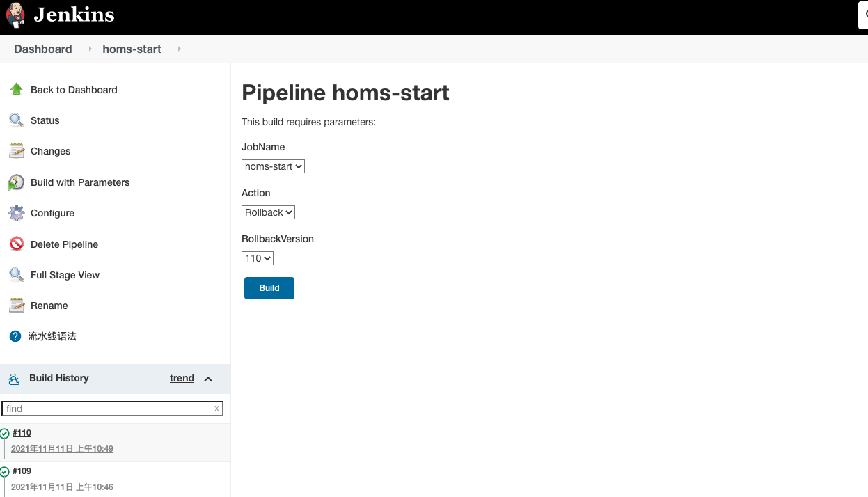Click the build history find field
Image resolution: width=868 pixels, height=497 pixels.
(108, 409)
